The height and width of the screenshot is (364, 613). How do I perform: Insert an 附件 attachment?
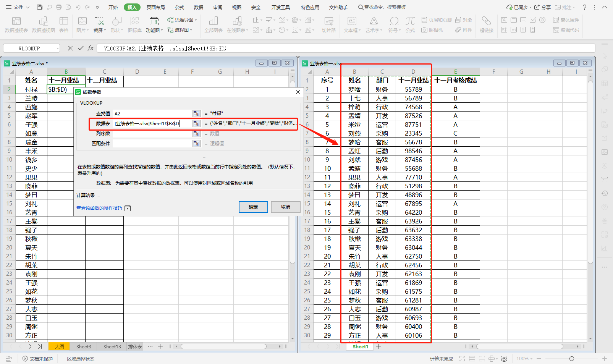464,30
